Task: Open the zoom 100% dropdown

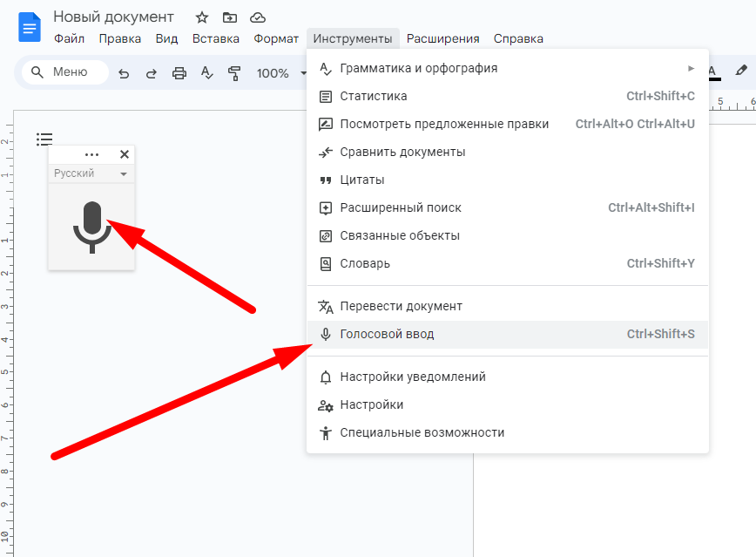Action: coord(281,73)
